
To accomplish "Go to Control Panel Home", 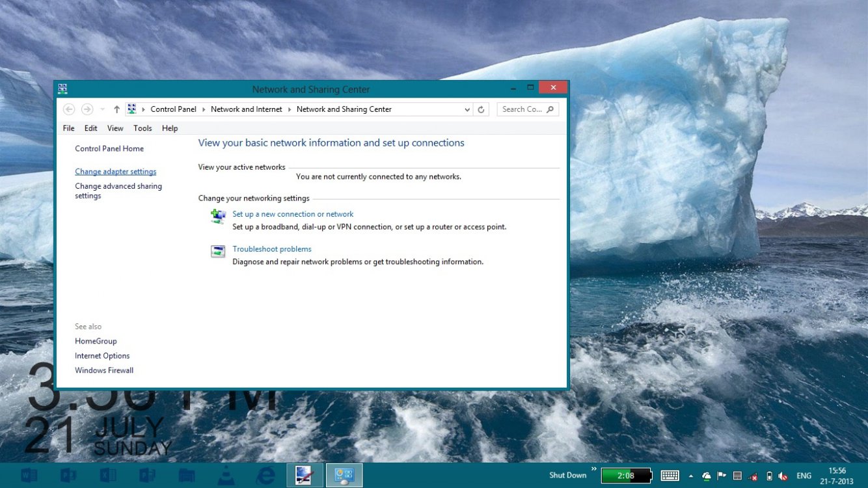I will coord(109,148).
